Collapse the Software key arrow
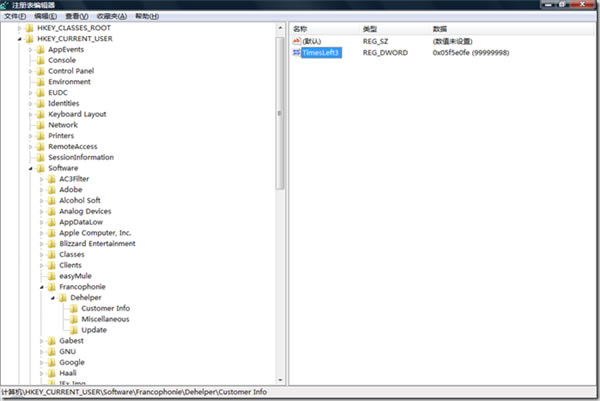The width and height of the screenshot is (600, 401). (31, 168)
